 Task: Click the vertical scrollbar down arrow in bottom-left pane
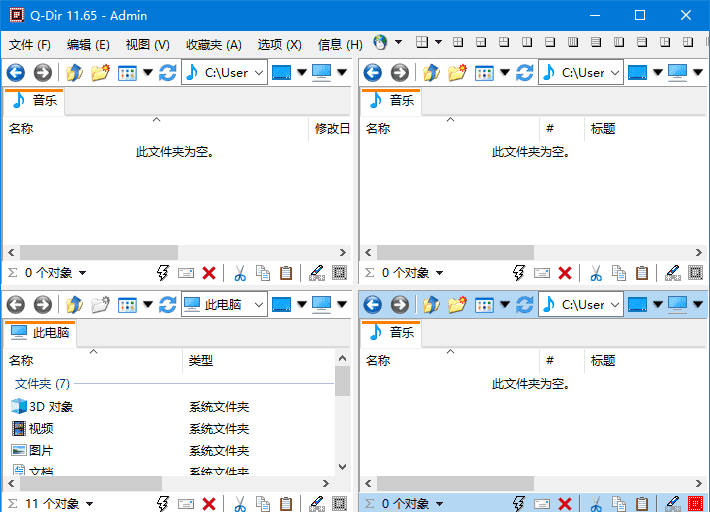(x=343, y=467)
